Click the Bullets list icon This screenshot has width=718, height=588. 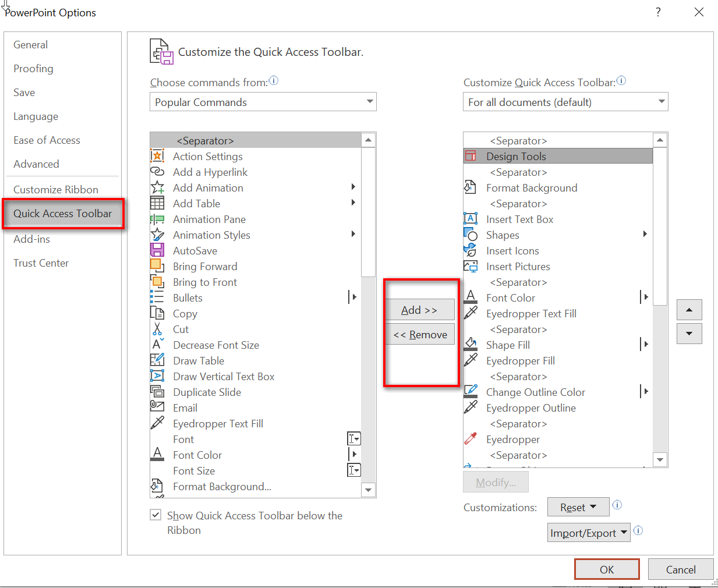pos(157,297)
